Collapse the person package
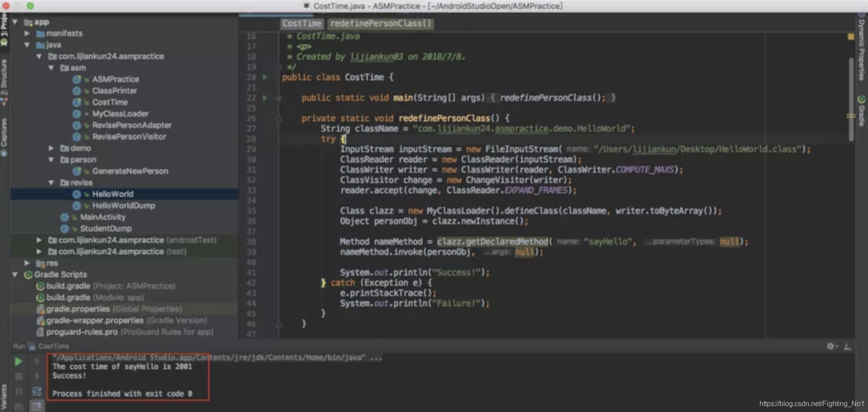Image resolution: width=868 pixels, height=412 pixels. click(51, 160)
